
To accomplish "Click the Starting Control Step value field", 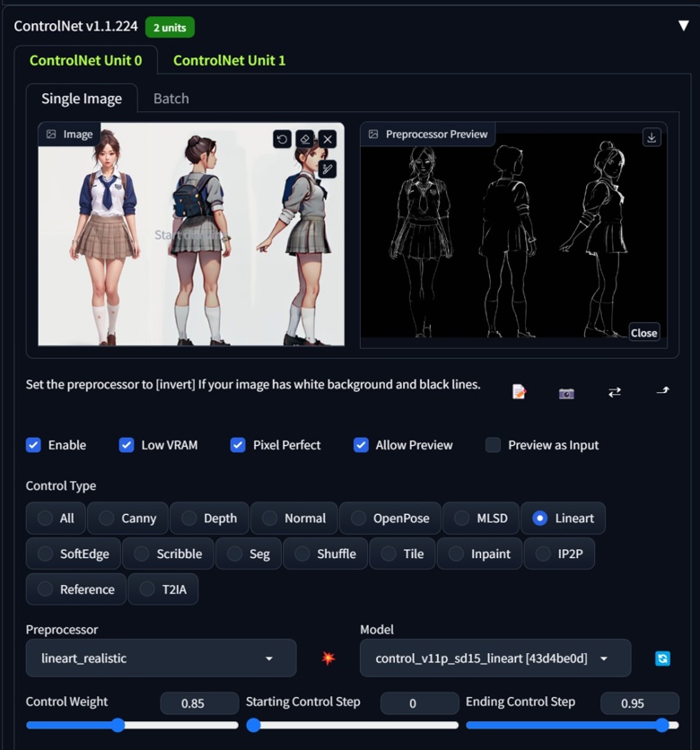I will [420, 703].
